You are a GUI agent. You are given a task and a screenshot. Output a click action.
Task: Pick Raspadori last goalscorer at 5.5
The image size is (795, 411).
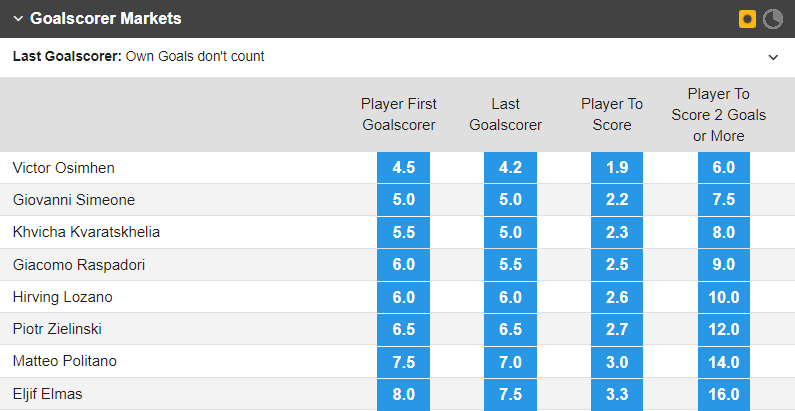pyautogui.click(x=510, y=265)
